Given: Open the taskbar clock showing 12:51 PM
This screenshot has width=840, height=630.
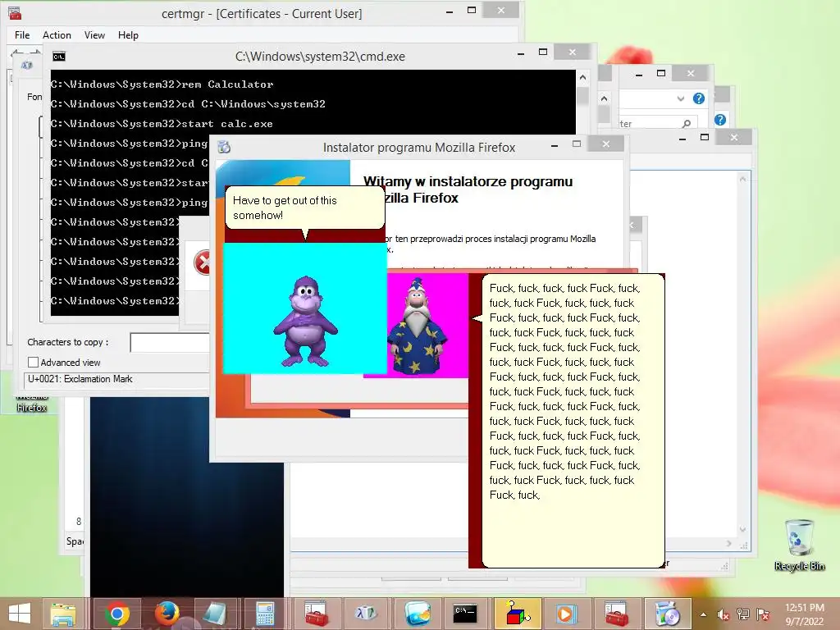Looking at the screenshot, I should click(x=804, y=614).
